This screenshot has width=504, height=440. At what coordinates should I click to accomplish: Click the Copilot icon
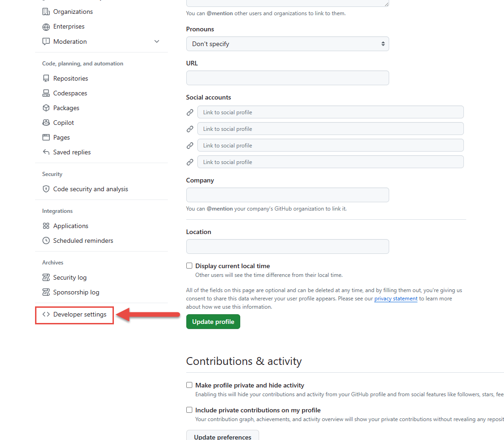46,122
